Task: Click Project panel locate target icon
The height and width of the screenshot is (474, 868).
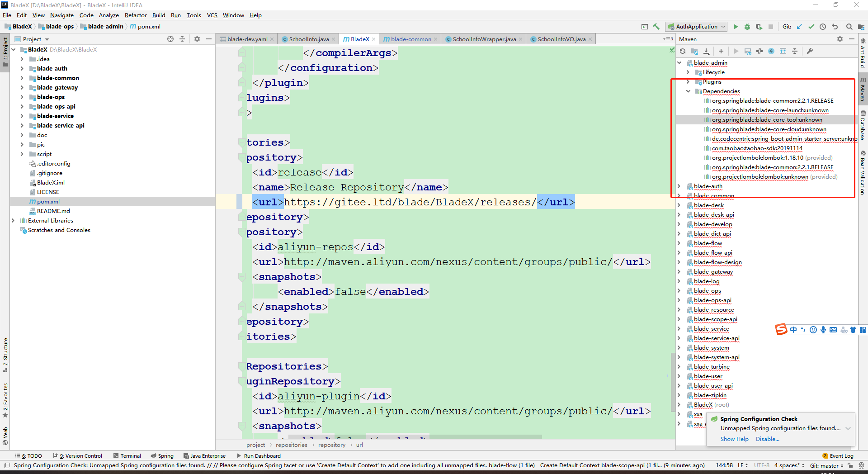Action: tap(170, 39)
